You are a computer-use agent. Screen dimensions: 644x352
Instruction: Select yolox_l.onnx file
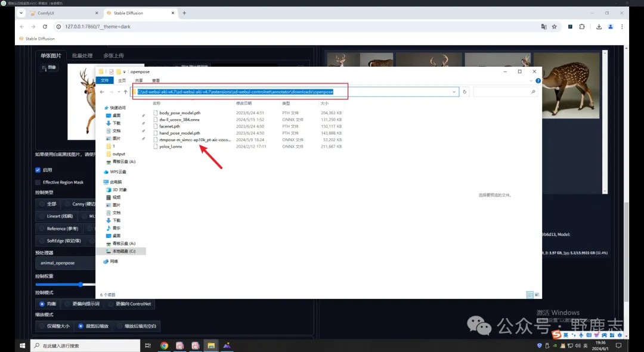tap(171, 147)
